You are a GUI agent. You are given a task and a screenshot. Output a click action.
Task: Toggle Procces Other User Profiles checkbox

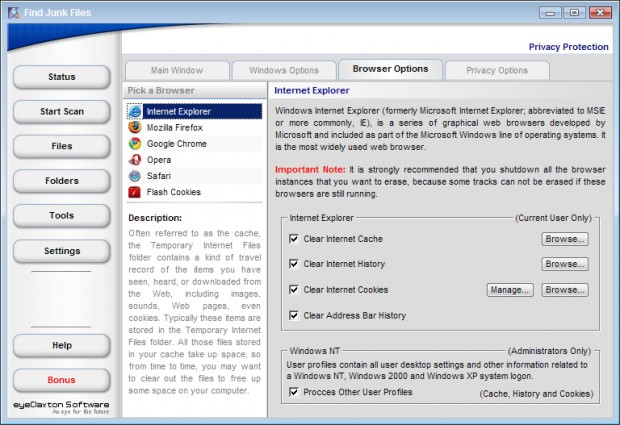pyautogui.click(x=294, y=392)
